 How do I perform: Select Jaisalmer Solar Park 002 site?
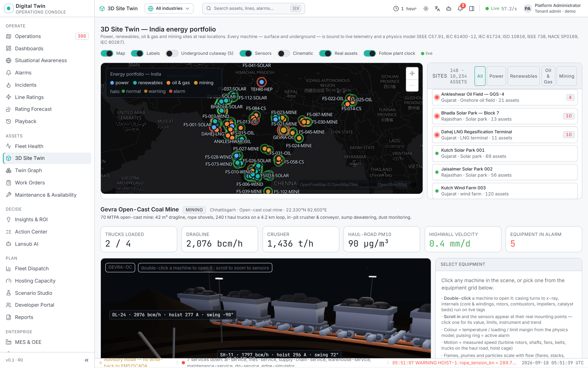coord(505,172)
